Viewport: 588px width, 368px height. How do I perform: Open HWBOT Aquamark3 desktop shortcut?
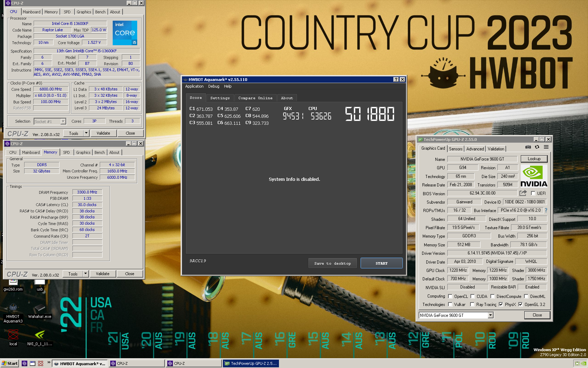13,313
